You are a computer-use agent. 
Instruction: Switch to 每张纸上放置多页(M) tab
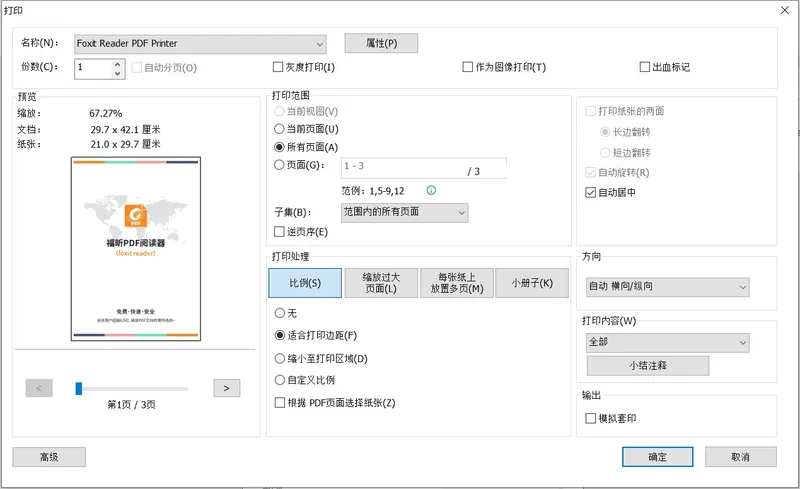click(x=457, y=283)
